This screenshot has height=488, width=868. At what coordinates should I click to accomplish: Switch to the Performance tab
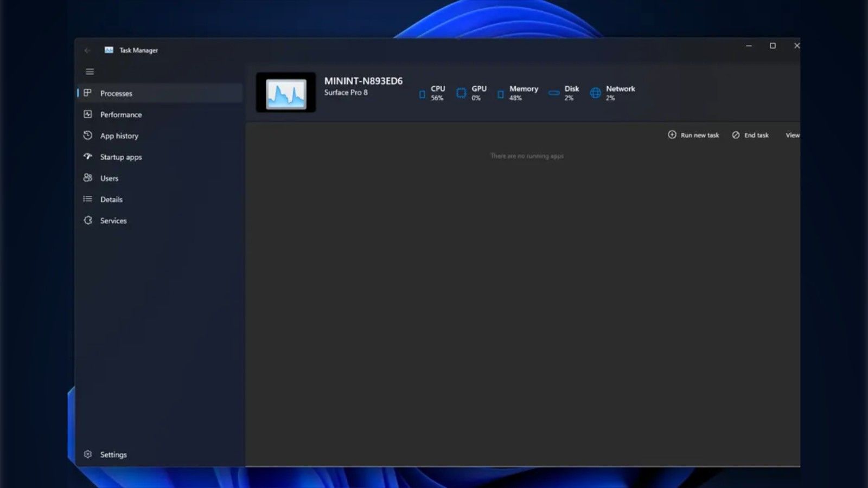(x=120, y=114)
